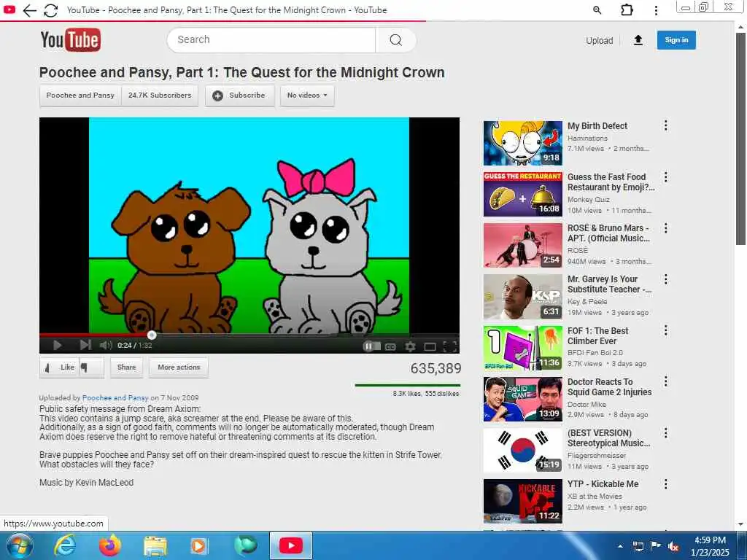Launch Internet Explorer from taskbar
Viewport: 747px width, 560px height.
65,545
